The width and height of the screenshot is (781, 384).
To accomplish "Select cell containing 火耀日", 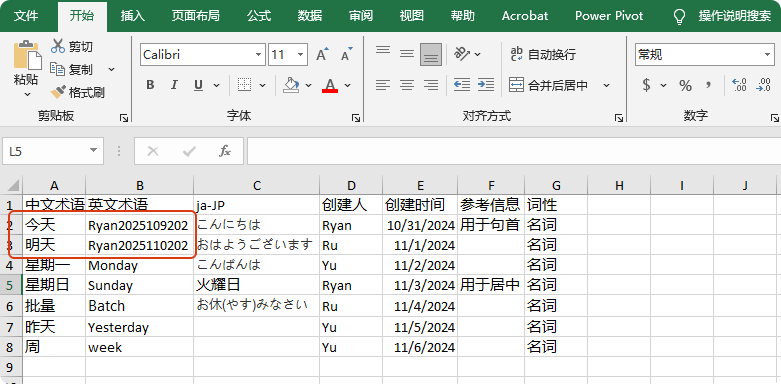I will point(257,285).
